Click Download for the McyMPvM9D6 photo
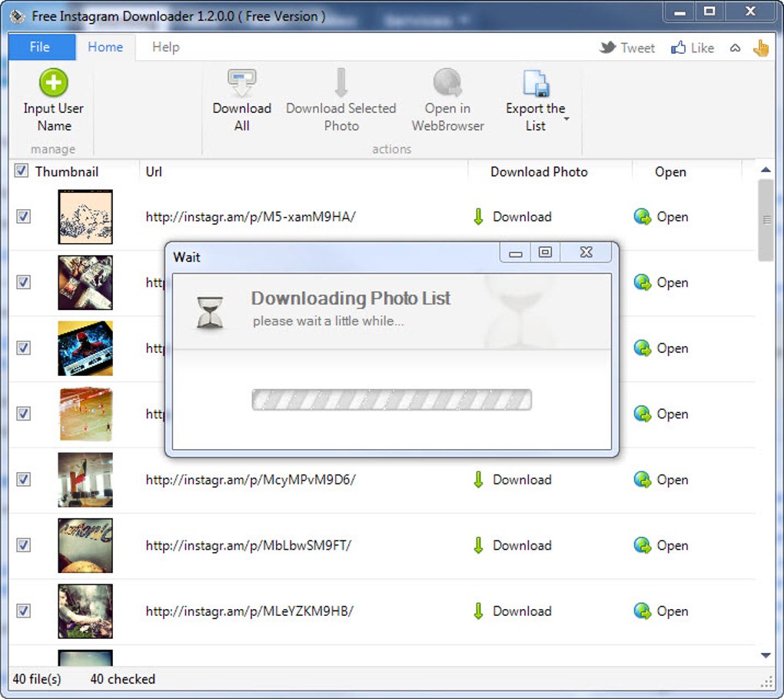 pos(522,479)
